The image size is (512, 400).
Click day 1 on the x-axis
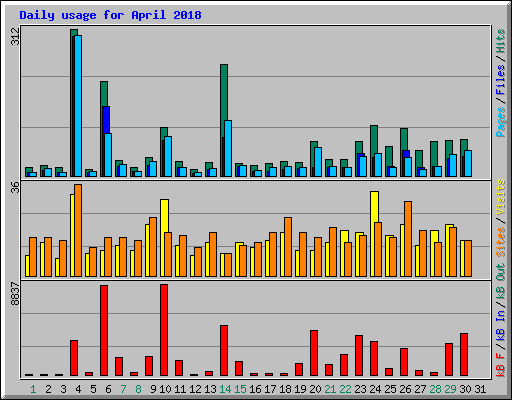tap(33, 389)
